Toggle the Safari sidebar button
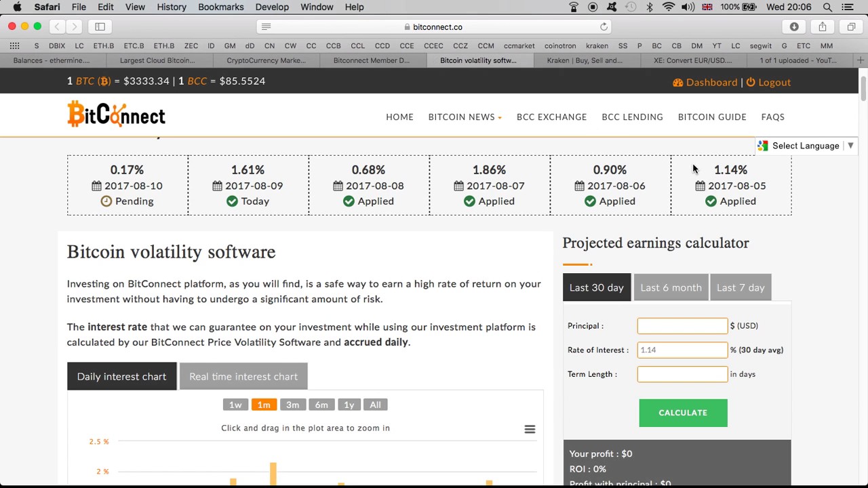This screenshot has width=868, height=488. [100, 26]
